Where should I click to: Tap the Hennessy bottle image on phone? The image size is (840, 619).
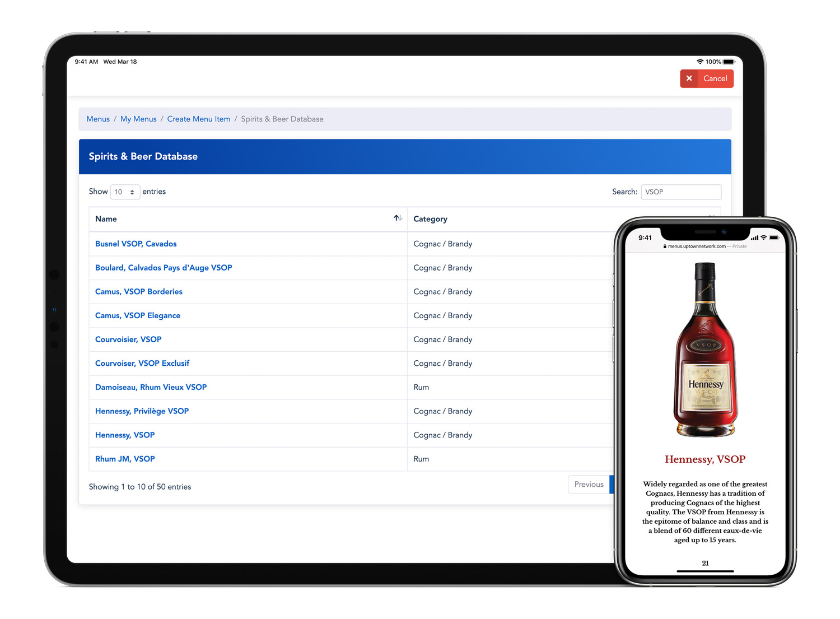(x=705, y=350)
